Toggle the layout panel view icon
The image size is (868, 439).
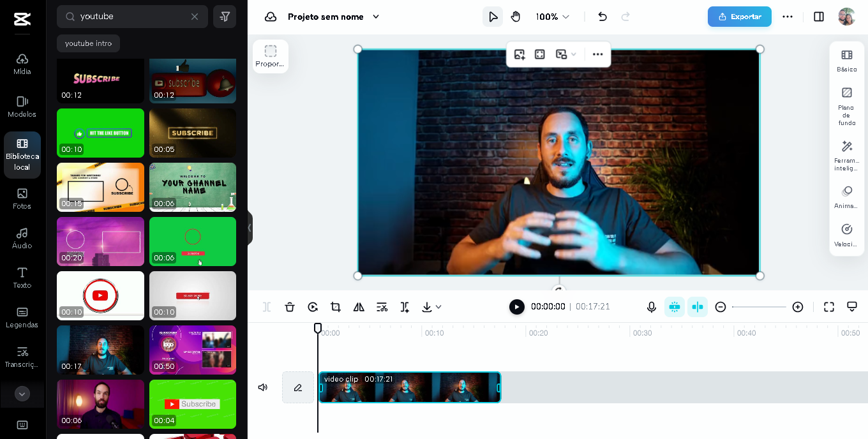click(x=819, y=17)
